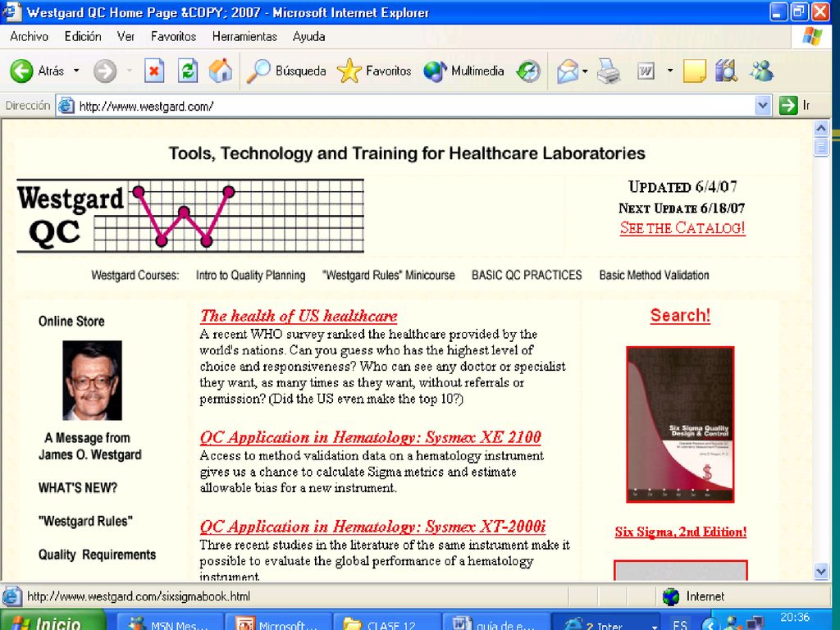Open Favoritos star panel
Image resolution: width=840 pixels, height=630 pixels.
click(374, 71)
